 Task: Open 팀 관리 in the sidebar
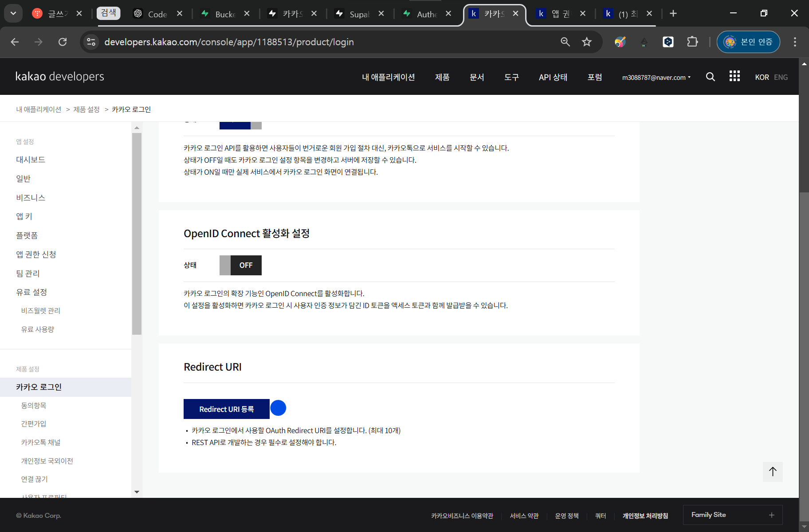[28, 274]
